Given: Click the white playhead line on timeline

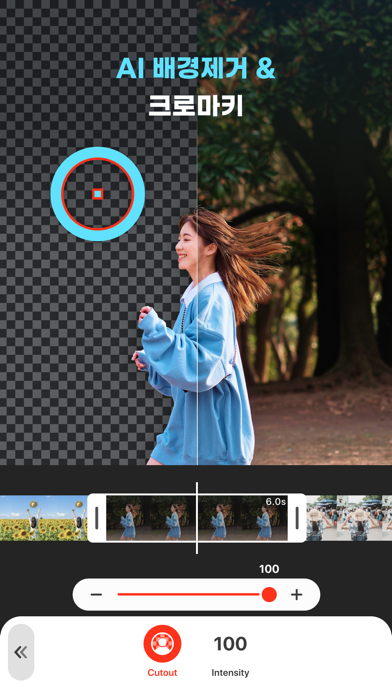Looking at the screenshot, I should click(197, 518).
